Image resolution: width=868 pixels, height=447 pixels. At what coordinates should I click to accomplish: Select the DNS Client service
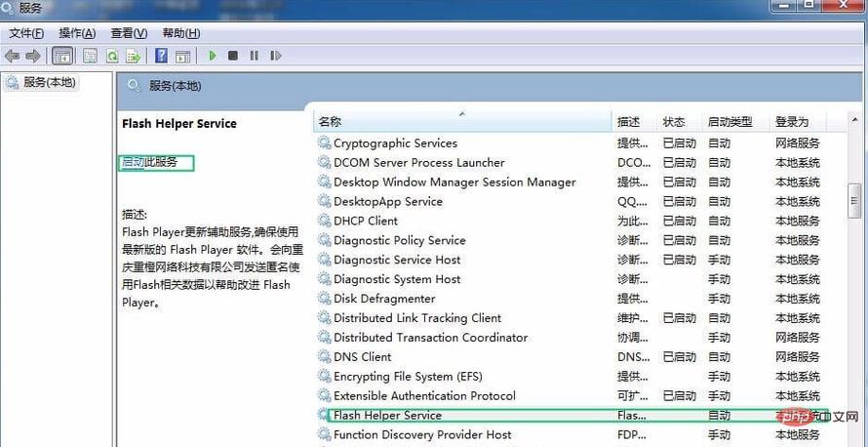pos(571,356)
